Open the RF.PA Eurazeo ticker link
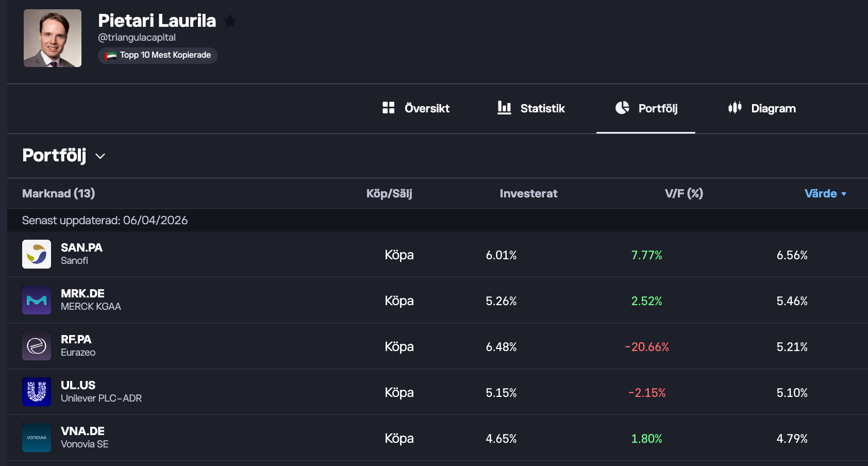Viewport: 868px width, 466px height. point(76,340)
